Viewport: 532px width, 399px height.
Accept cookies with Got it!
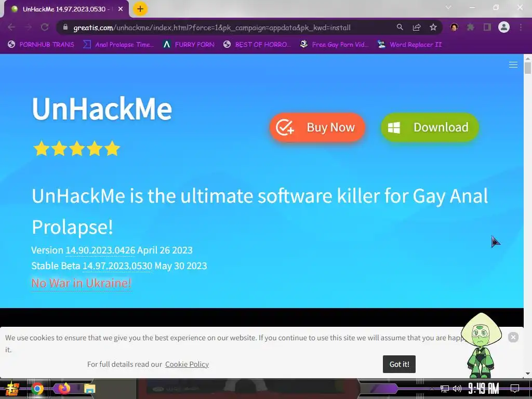tap(399, 364)
